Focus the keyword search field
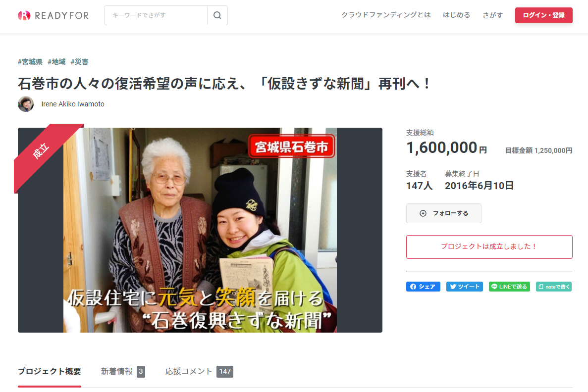The width and height of the screenshot is (588, 392). 156,15
